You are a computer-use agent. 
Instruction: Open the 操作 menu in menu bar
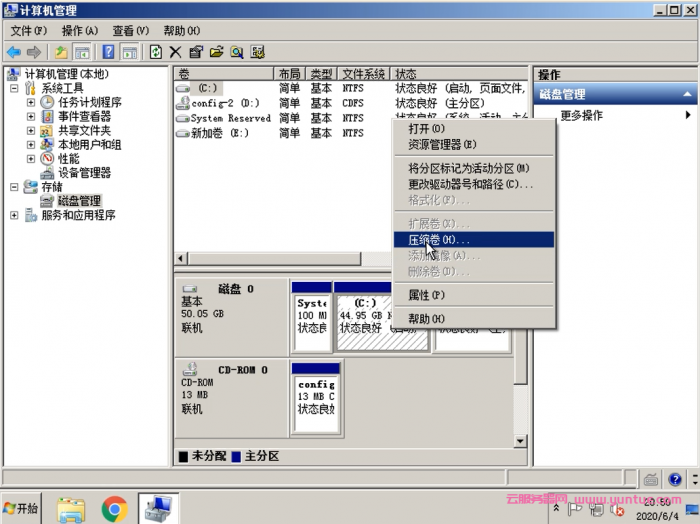coord(79,31)
